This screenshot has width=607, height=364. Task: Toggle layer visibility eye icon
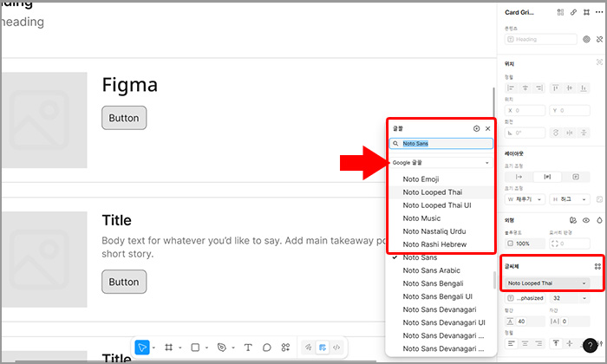[586, 220]
